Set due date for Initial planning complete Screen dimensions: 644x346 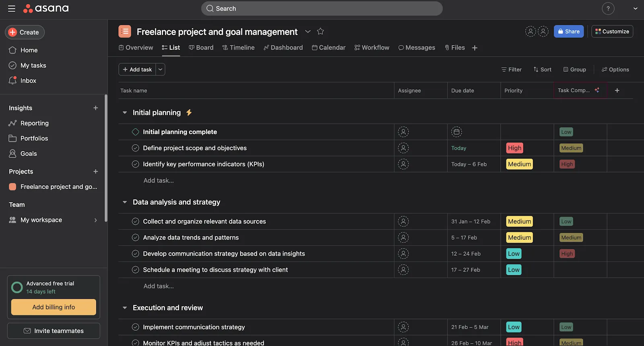coord(456,132)
